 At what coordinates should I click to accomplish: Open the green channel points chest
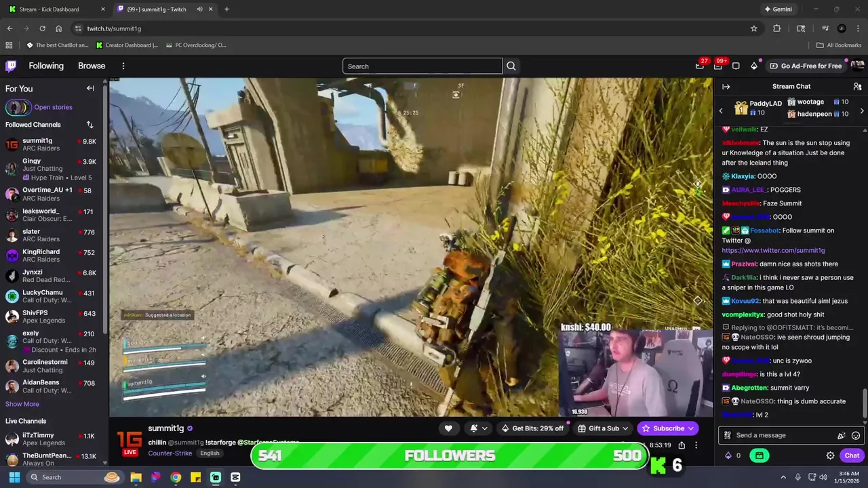pyautogui.click(x=759, y=455)
